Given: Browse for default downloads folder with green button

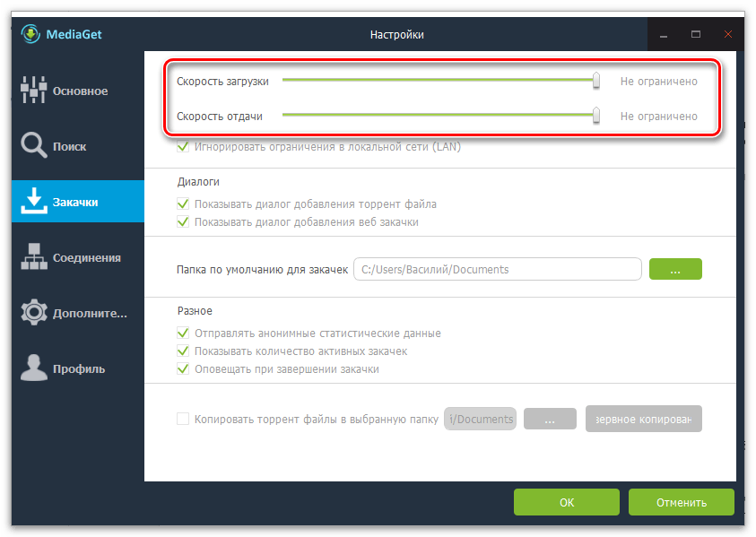Looking at the screenshot, I should (675, 269).
